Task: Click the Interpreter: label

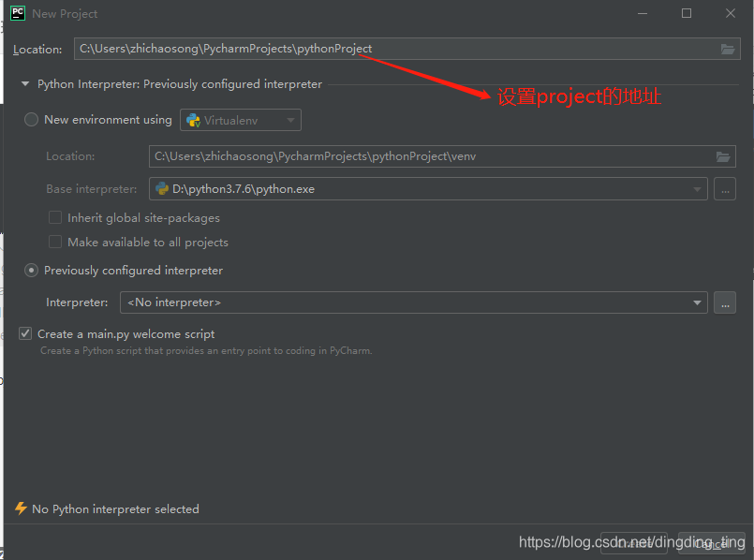Action: (x=77, y=302)
